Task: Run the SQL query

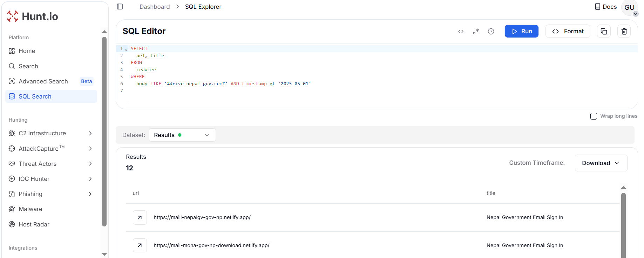Action: click(x=521, y=32)
